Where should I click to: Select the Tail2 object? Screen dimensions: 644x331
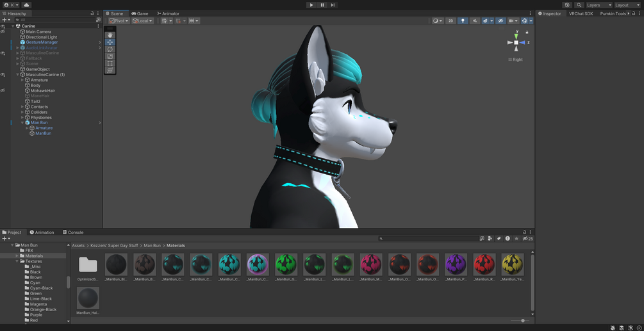click(x=35, y=101)
